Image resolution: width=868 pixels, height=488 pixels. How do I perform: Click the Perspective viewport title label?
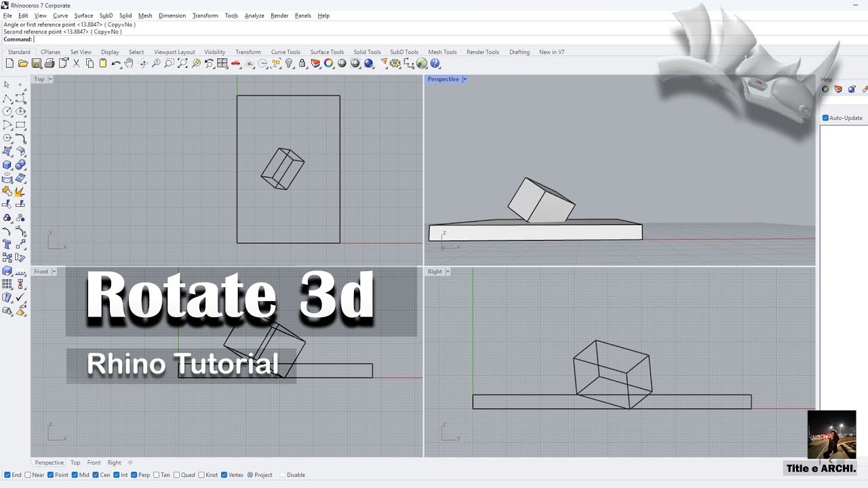click(x=443, y=79)
